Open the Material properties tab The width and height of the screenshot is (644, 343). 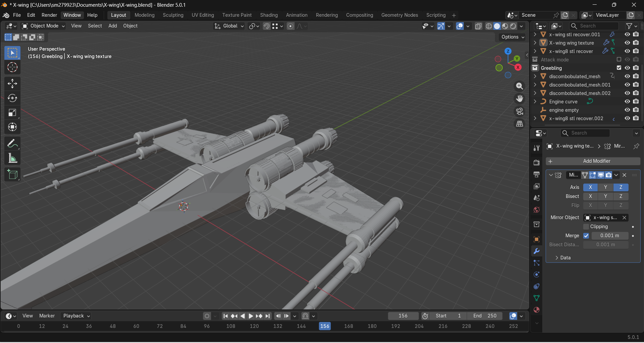pos(537,310)
